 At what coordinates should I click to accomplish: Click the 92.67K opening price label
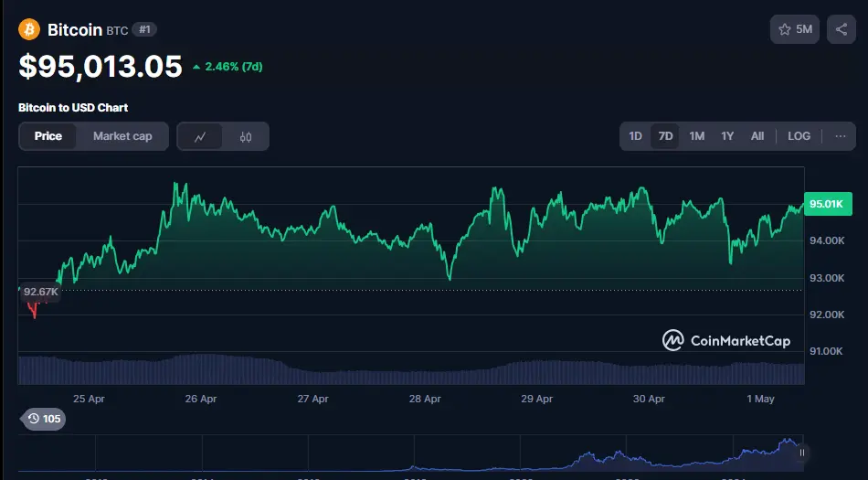[40, 292]
